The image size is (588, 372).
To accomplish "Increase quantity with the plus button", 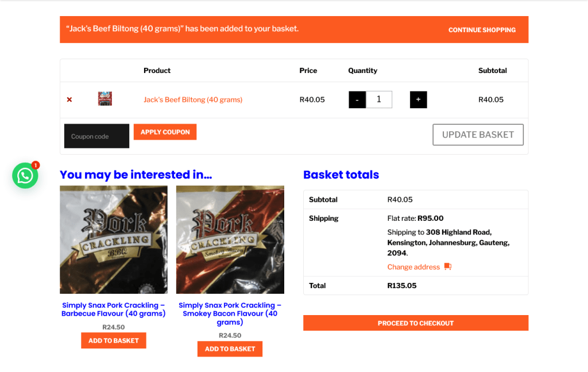I will click(x=418, y=99).
